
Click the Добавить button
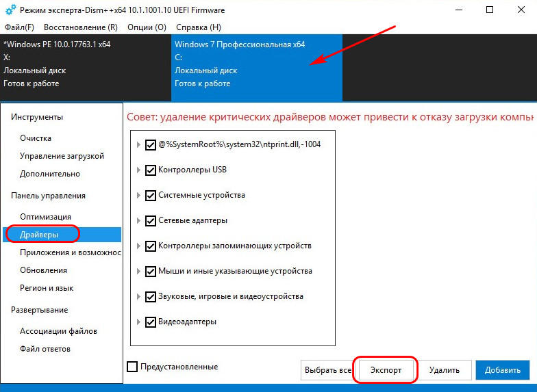click(x=503, y=370)
